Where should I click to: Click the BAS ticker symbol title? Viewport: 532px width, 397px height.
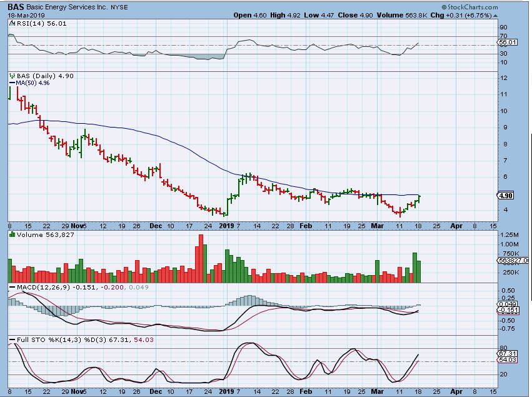click(x=17, y=6)
